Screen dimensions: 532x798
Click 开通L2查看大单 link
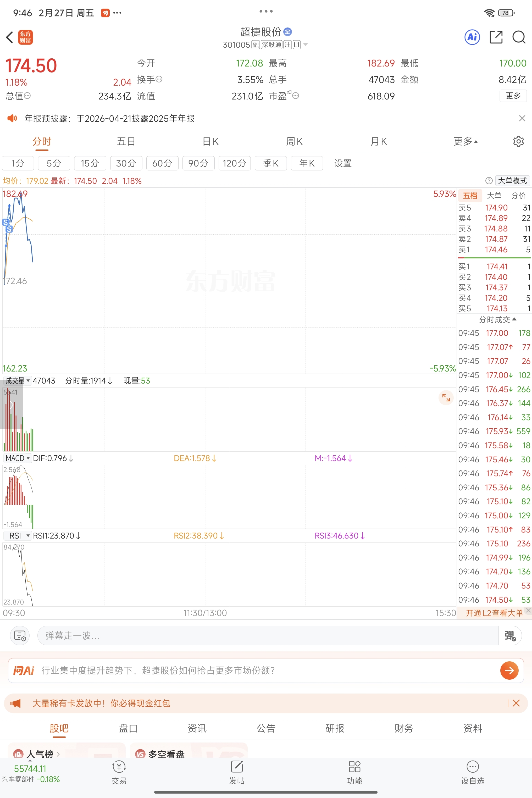494,613
